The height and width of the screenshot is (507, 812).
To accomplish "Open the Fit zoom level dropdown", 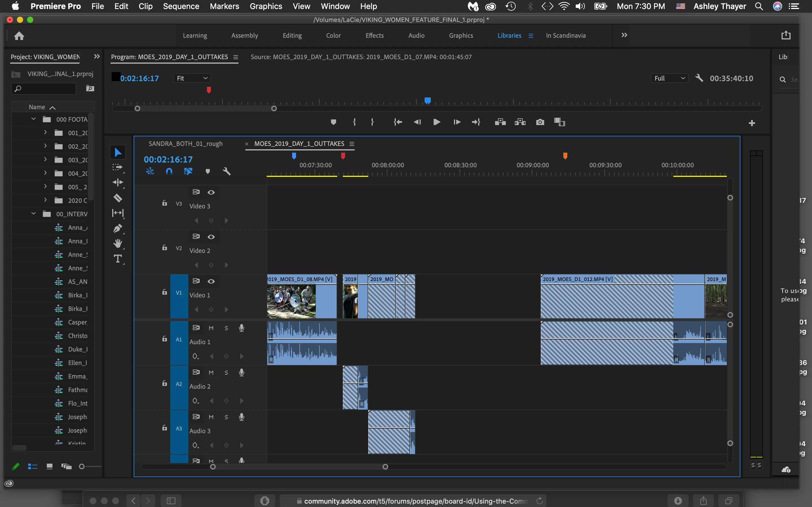I will click(192, 78).
